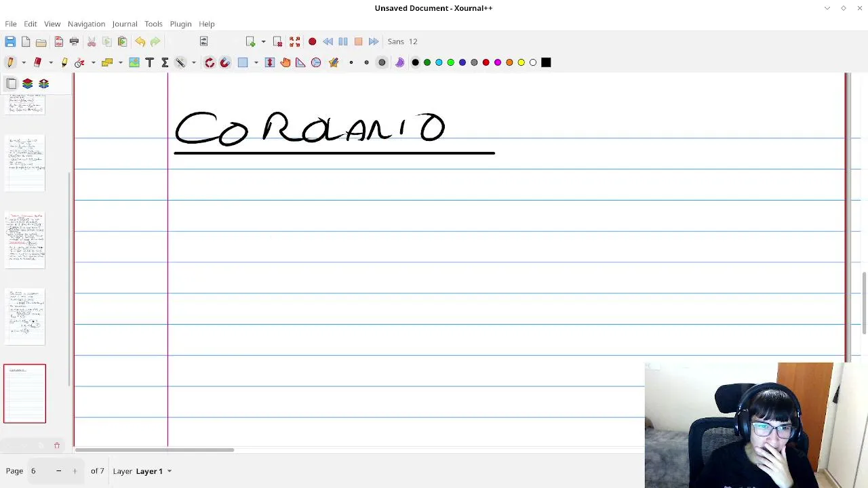The image size is (868, 488).
Task: Open the Layer 1 dropdown
Action: point(153,471)
